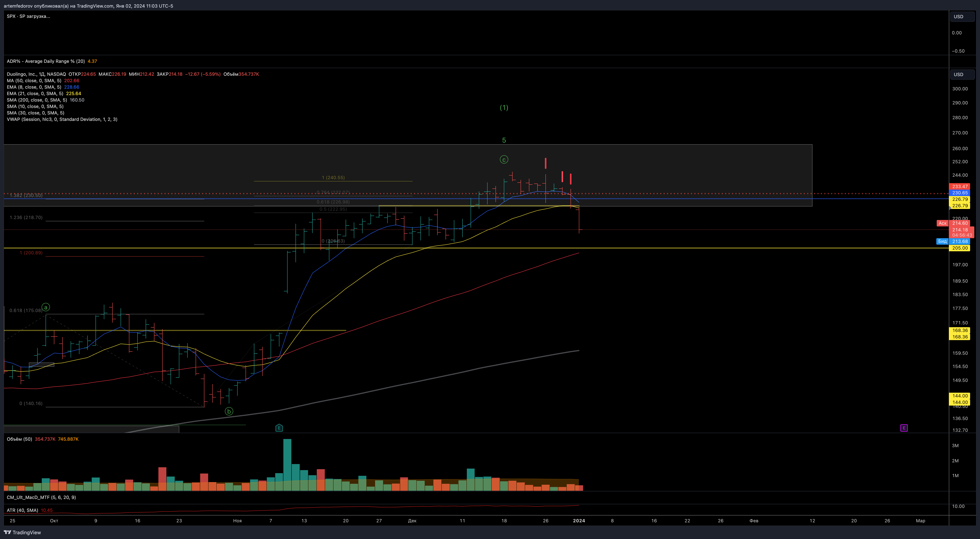Select the 0.618 (175.08) Fibonacci label
Viewport: 980px width, 539px height.
click(26, 310)
